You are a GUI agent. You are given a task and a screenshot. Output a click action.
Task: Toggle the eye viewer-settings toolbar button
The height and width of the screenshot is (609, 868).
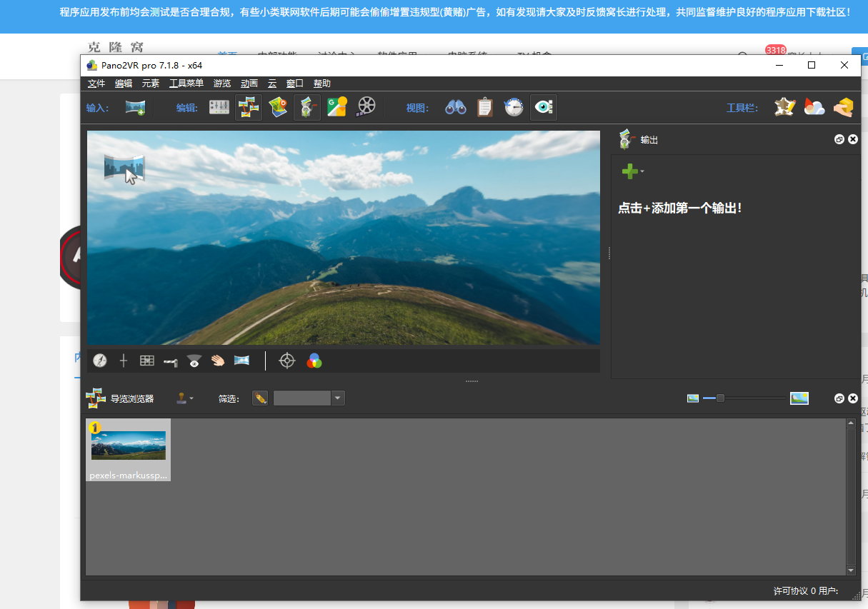[544, 107]
